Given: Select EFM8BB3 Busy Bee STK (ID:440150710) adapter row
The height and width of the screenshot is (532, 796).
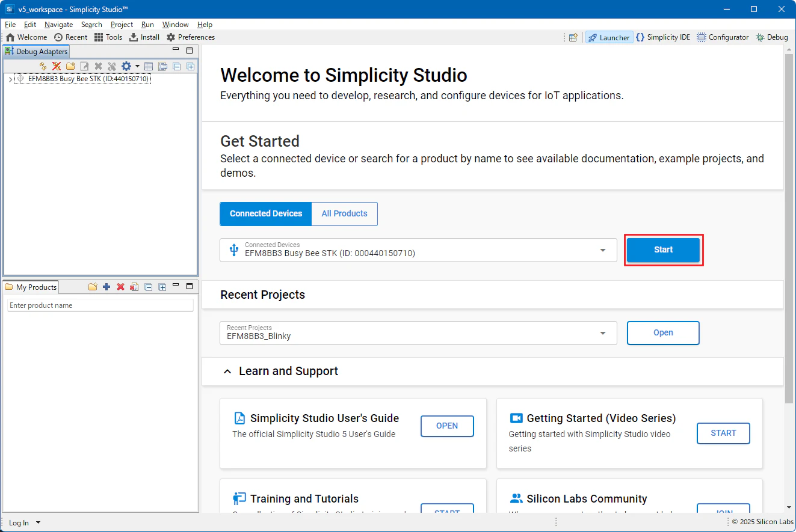Looking at the screenshot, I should coord(82,79).
